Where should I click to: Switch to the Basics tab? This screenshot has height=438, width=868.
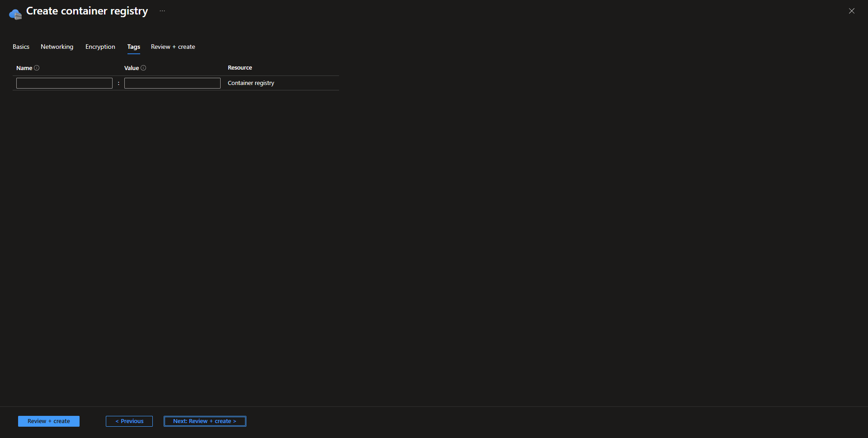tap(21, 47)
